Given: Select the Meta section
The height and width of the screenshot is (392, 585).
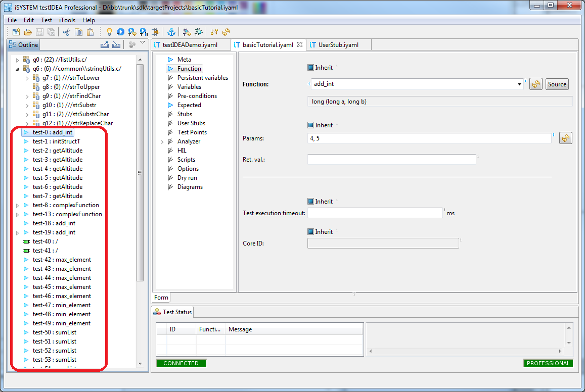Looking at the screenshot, I should [x=184, y=60].
